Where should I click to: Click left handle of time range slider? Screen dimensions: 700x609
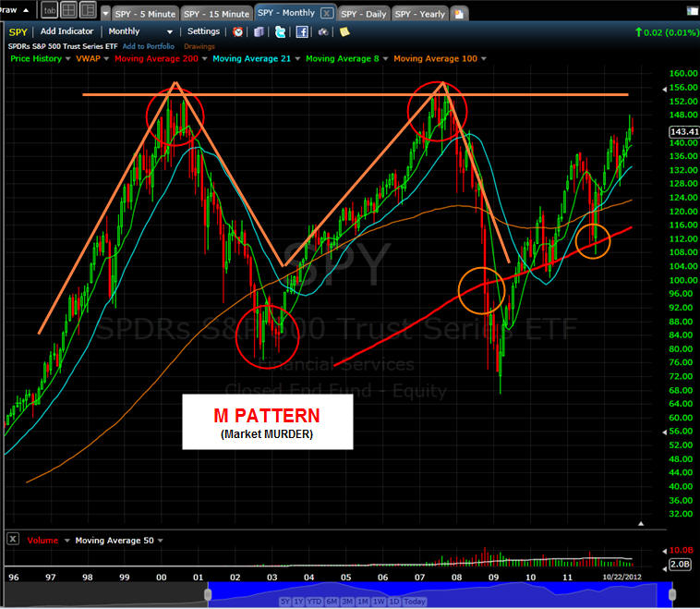click(x=208, y=594)
